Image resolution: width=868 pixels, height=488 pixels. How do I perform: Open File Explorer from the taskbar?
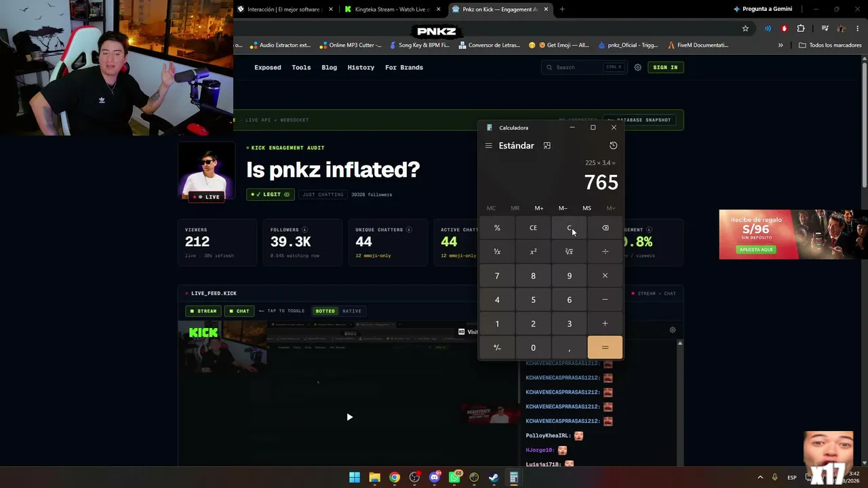click(x=374, y=478)
